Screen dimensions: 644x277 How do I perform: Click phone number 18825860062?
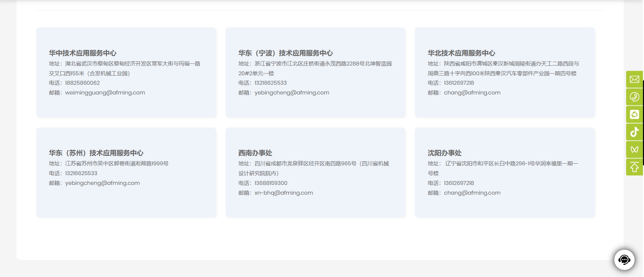coord(82,83)
